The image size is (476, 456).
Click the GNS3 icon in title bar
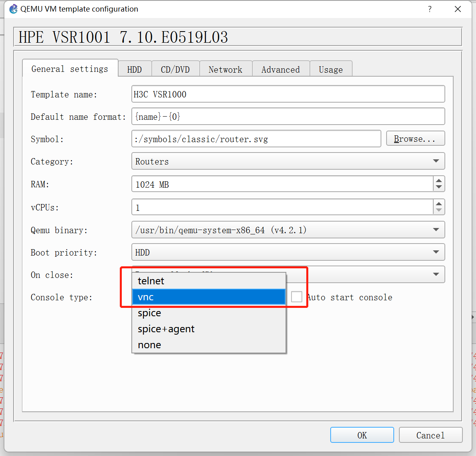(x=13, y=9)
